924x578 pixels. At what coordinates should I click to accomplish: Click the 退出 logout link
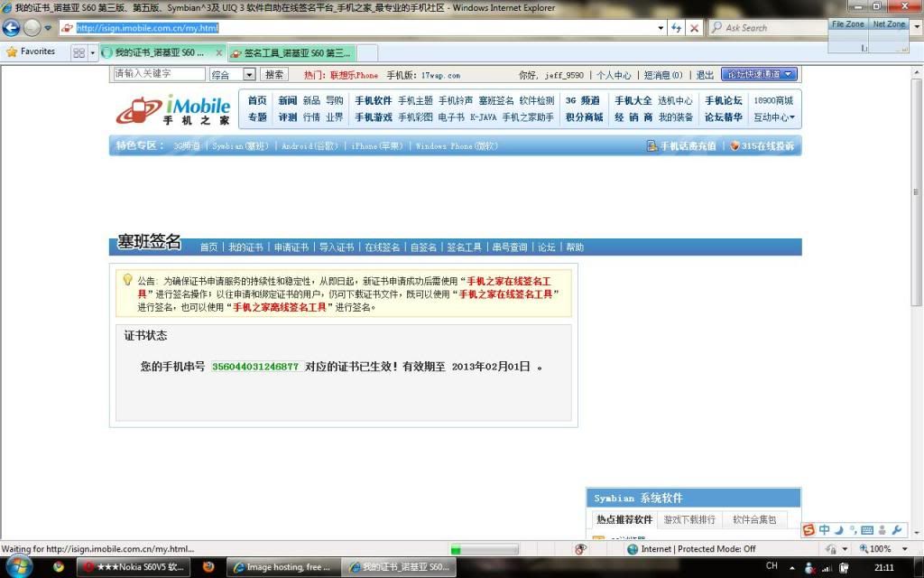[x=705, y=75]
